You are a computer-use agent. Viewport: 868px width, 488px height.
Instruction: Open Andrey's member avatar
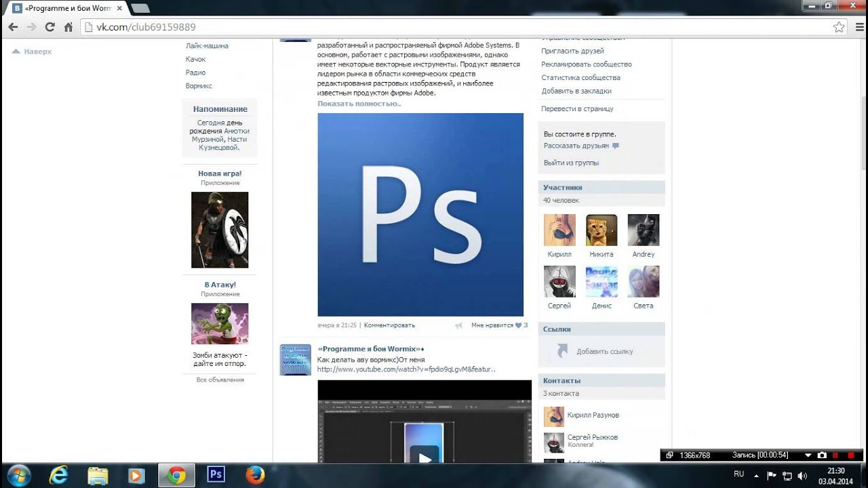tap(644, 230)
